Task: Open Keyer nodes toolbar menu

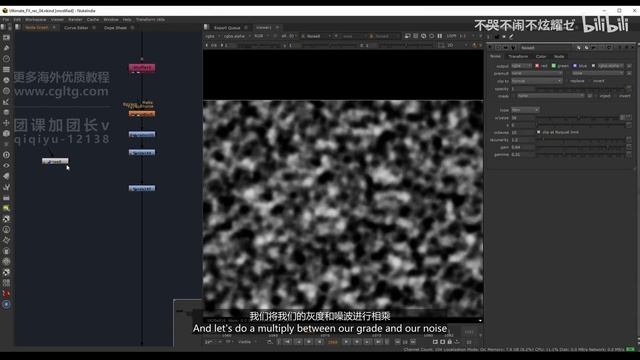Action: pos(6,102)
